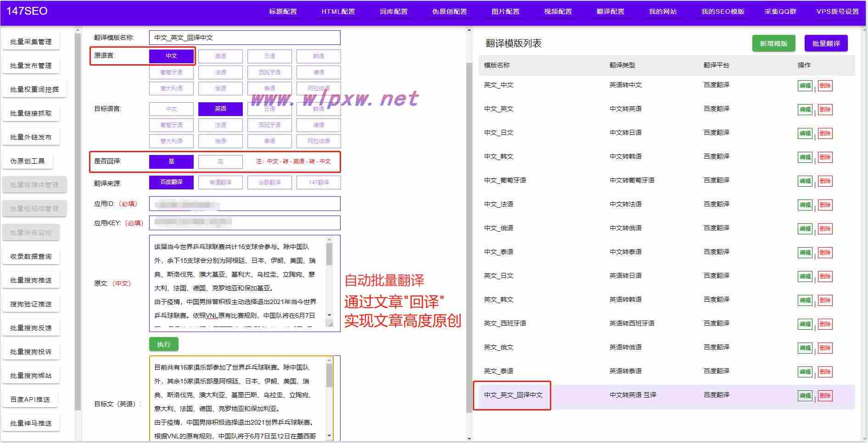Select 俄语 as the target language
The image size is (868, 443).
coord(220,141)
